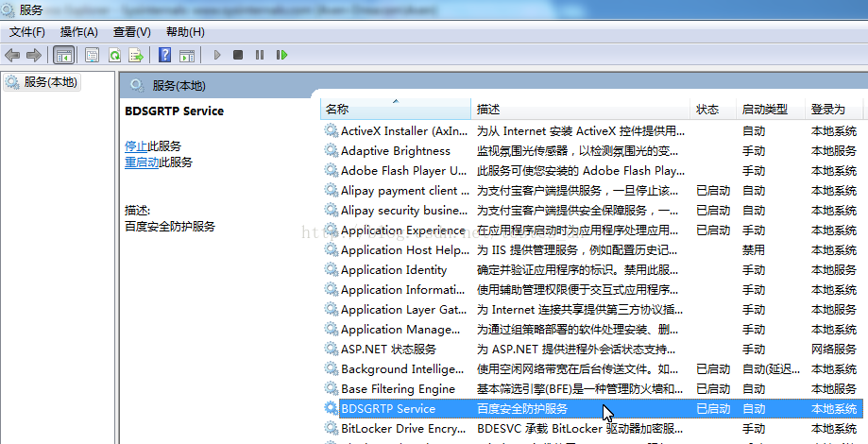Image resolution: width=868 pixels, height=444 pixels.
Task: Click the 停止 service link
Action: [x=136, y=146]
